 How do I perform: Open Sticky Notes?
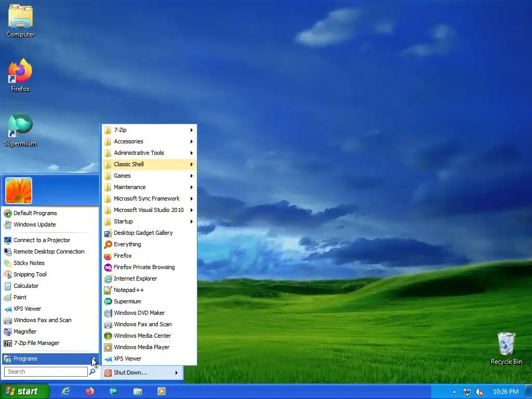click(x=50, y=263)
